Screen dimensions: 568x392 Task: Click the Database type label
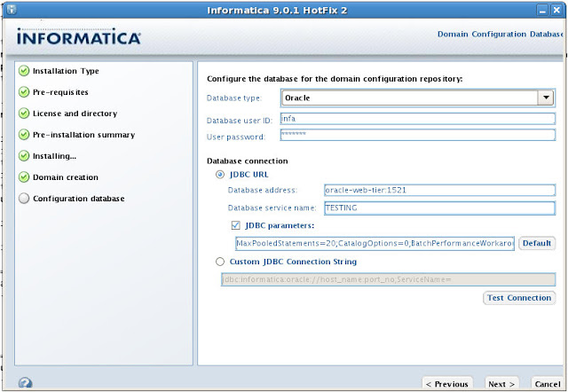[234, 98]
